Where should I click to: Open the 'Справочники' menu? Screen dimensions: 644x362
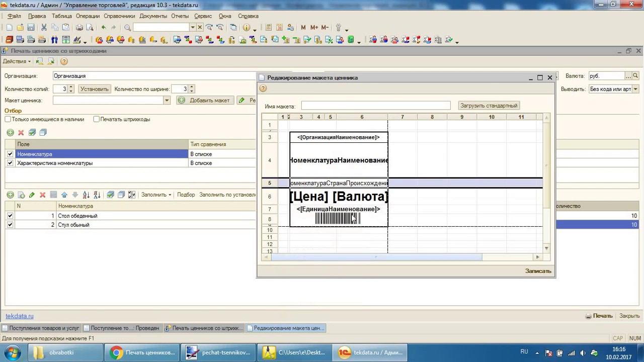(x=119, y=16)
